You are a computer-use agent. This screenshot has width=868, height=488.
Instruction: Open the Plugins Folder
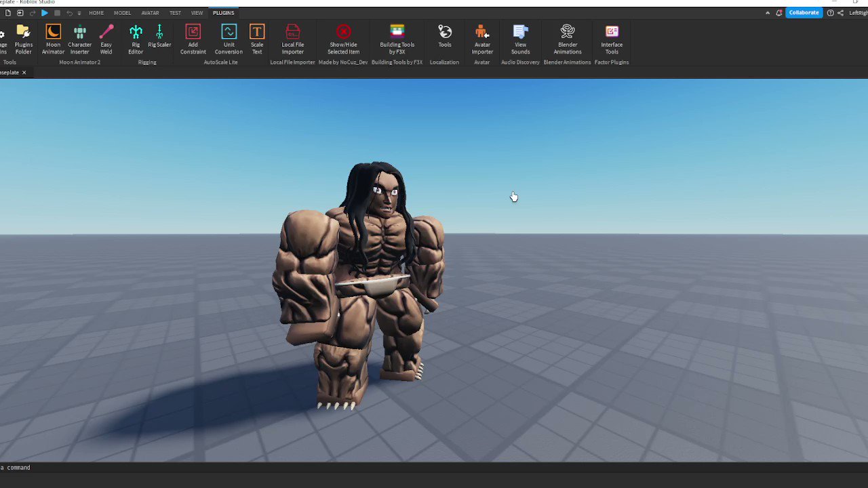[x=23, y=39]
